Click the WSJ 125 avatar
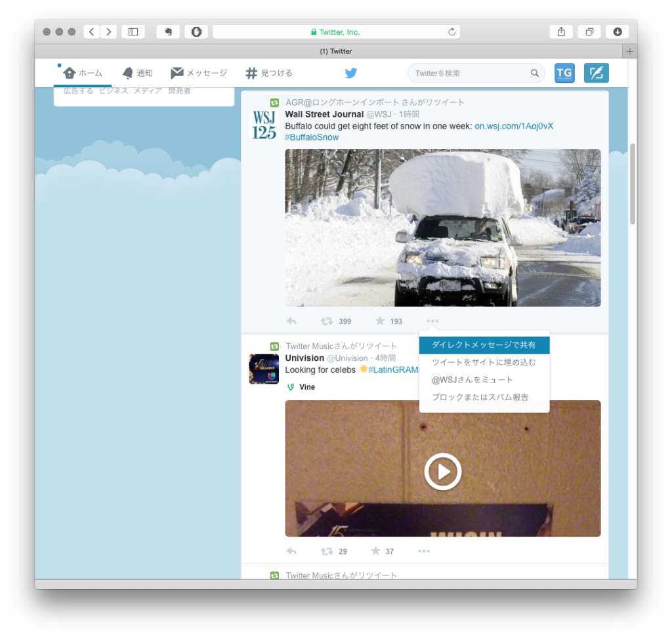Image resolution: width=672 pixels, height=639 pixels. tap(264, 125)
